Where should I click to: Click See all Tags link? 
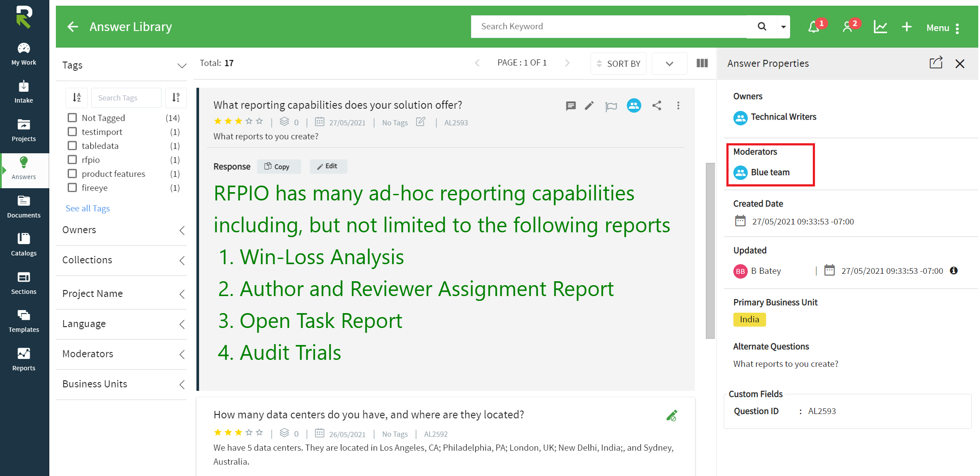pos(88,208)
